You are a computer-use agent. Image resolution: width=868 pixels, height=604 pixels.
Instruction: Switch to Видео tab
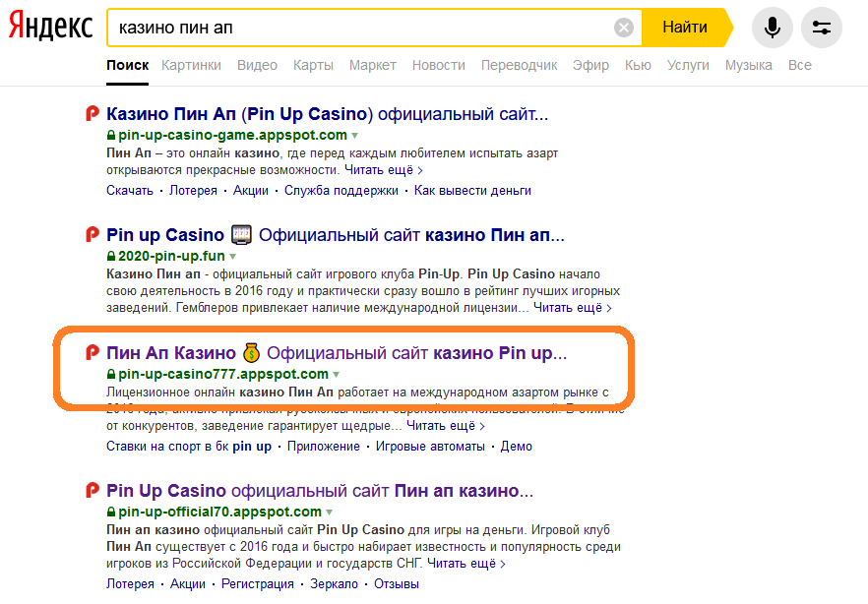pyautogui.click(x=257, y=65)
